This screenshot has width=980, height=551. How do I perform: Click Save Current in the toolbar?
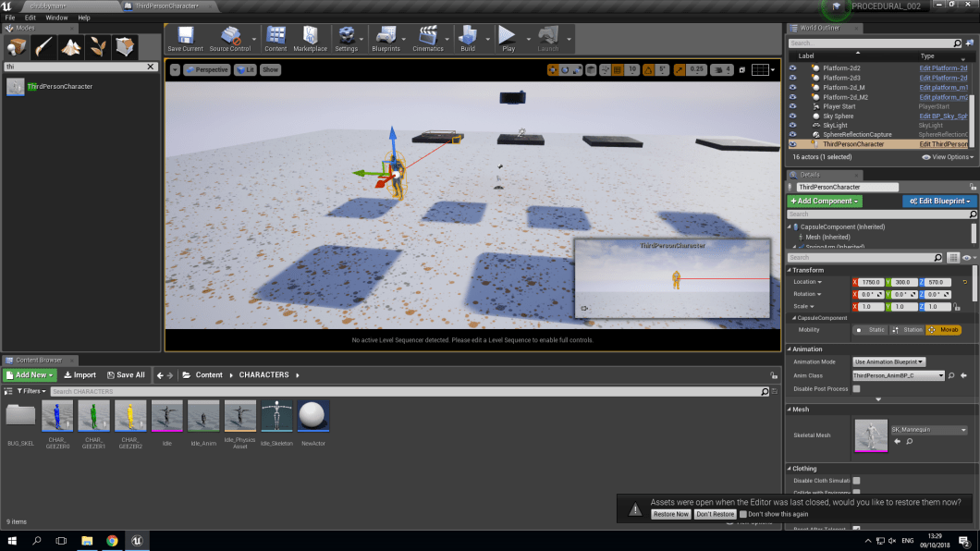[185, 39]
